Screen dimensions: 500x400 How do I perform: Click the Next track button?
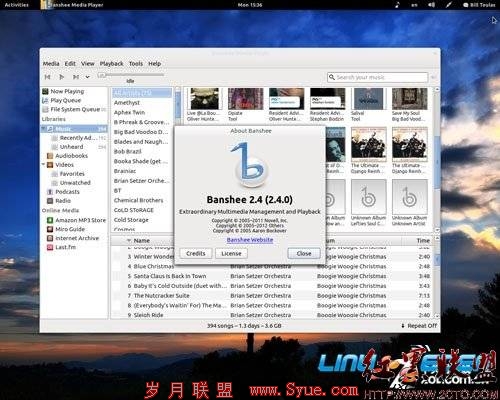tap(76, 77)
